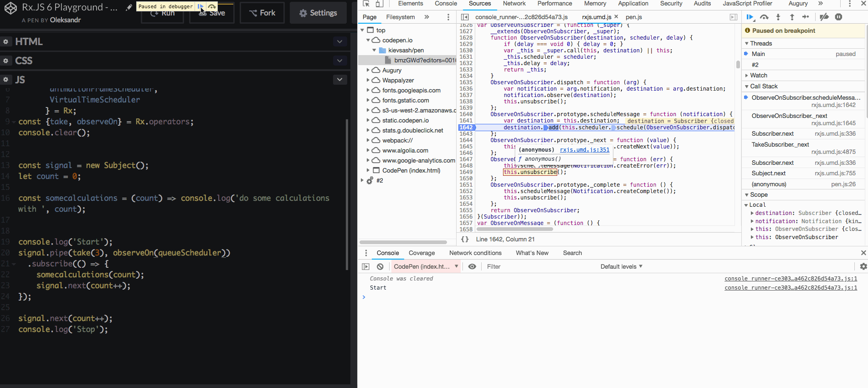Expand the Watch section
This screenshot has width=868, height=388.
[759, 76]
